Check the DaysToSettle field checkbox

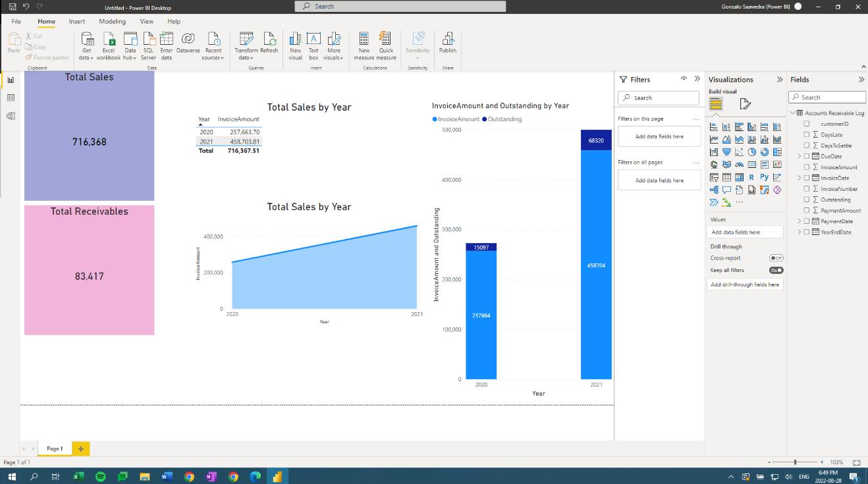coord(806,146)
